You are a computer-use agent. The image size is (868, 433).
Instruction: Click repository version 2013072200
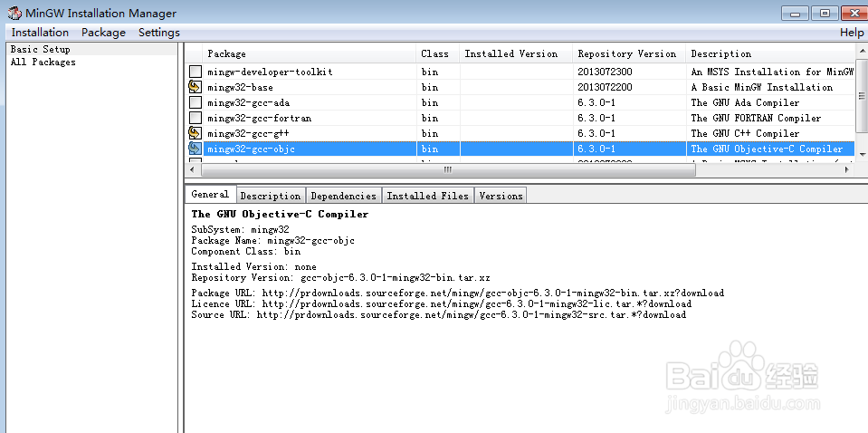tap(605, 88)
